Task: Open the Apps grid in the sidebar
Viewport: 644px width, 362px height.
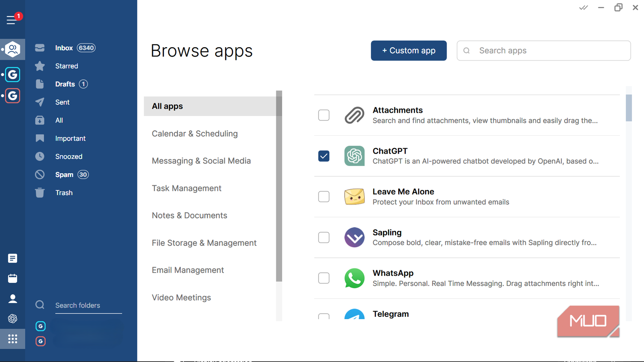Action: (x=12, y=339)
